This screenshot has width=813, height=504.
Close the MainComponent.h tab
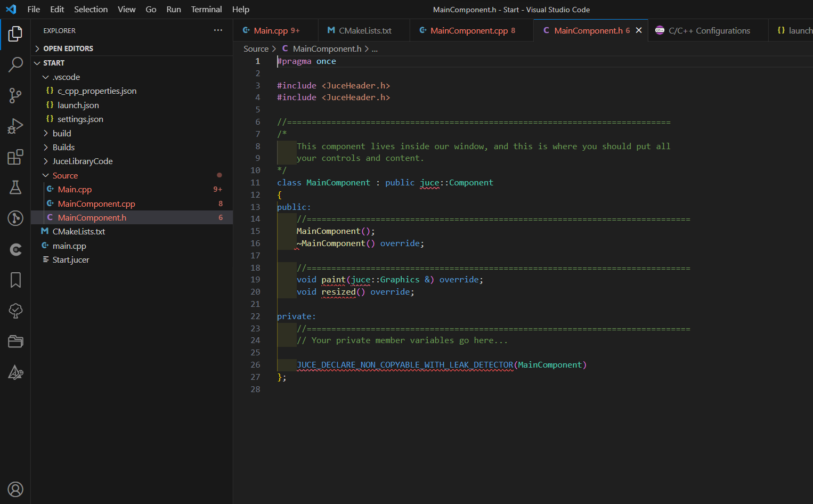pyautogui.click(x=639, y=30)
